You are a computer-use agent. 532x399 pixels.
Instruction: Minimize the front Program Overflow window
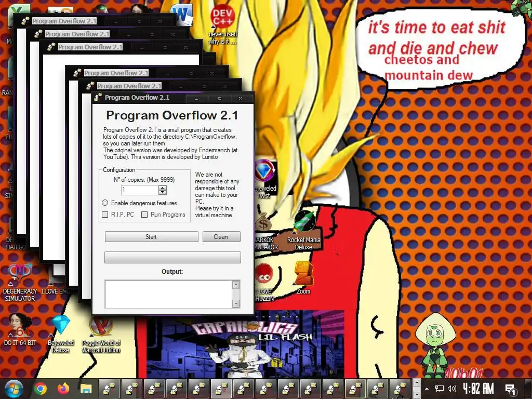[196, 98]
